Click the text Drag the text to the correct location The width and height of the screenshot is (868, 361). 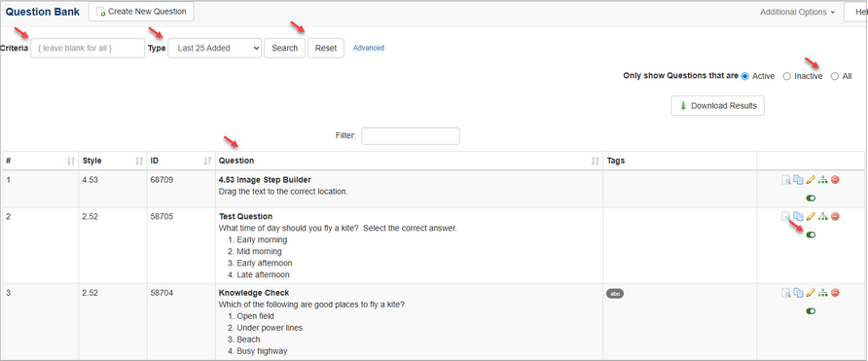[x=283, y=192]
